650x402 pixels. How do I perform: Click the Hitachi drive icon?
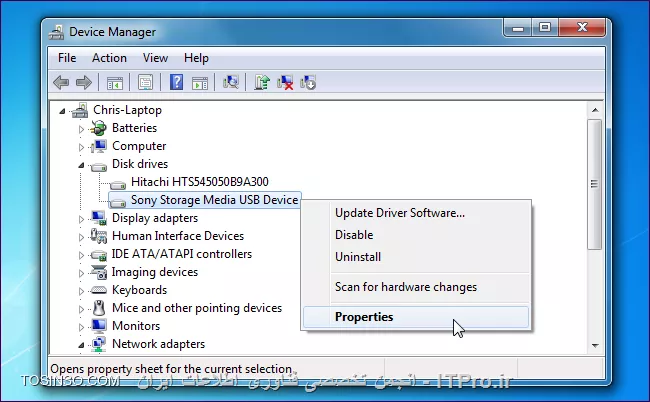(x=118, y=184)
